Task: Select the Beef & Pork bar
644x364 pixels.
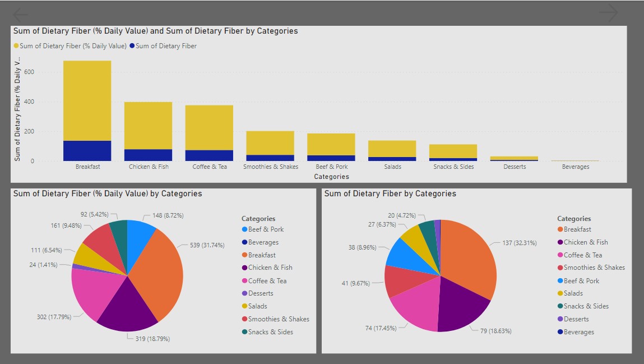Action: pos(331,147)
